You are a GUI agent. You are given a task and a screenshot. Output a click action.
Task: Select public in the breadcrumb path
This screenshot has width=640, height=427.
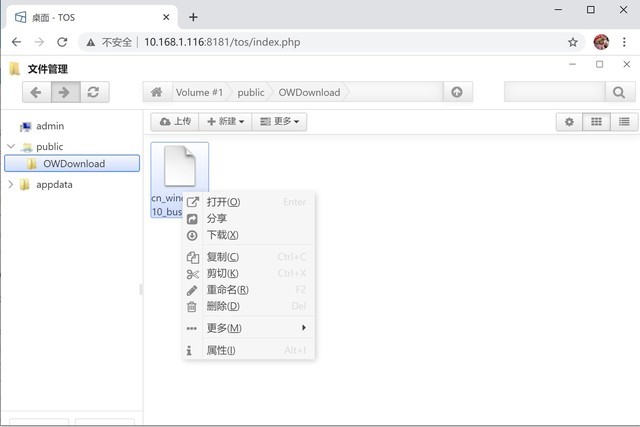click(251, 92)
